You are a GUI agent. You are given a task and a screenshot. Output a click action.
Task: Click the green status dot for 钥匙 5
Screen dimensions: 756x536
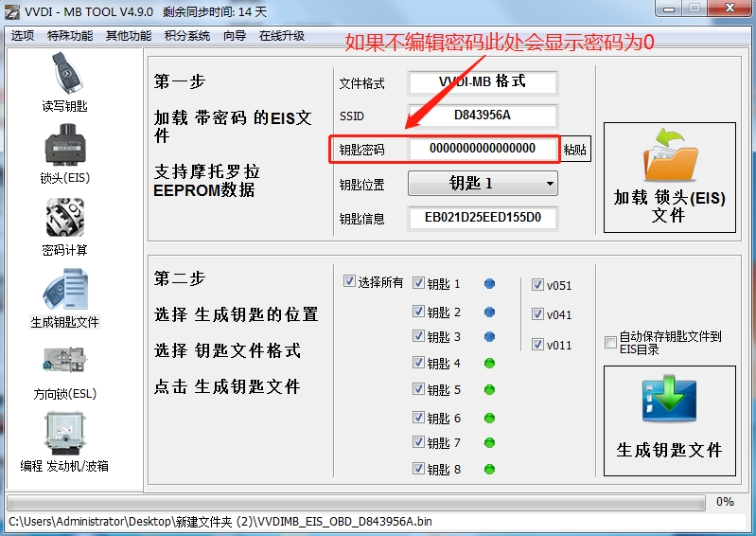(489, 389)
